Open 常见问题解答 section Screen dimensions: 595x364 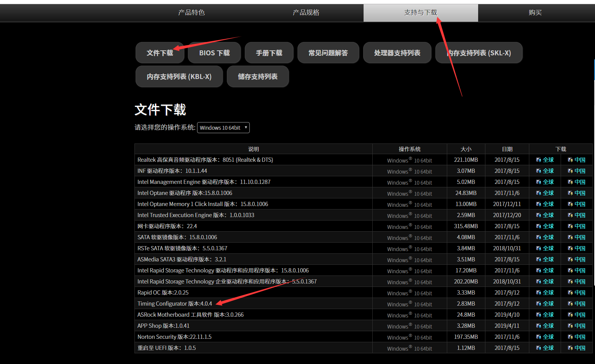(x=328, y=53)
